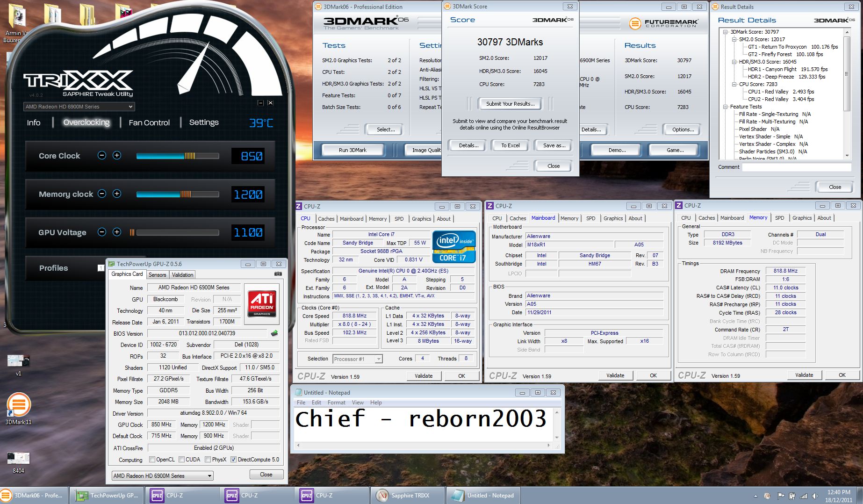
Task: Click the Run 3DMark button
Action: [x=352, y=150]
